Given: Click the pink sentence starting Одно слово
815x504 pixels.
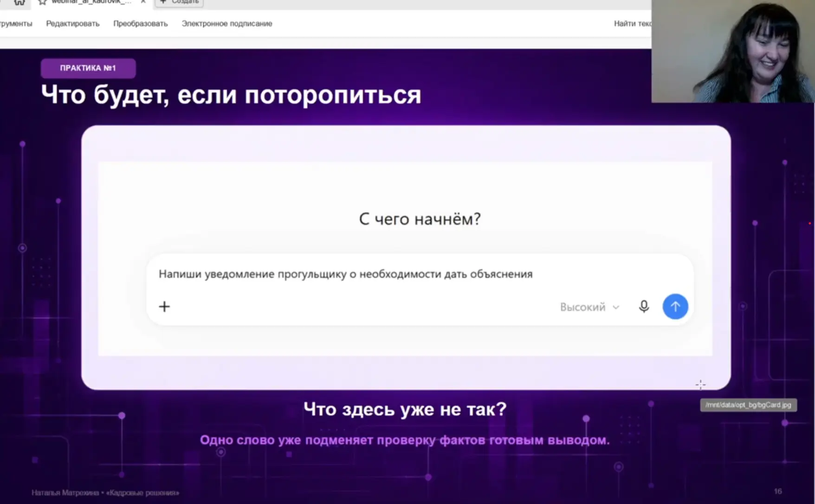Looking at the screenshot, I should [x=405, y=440].
